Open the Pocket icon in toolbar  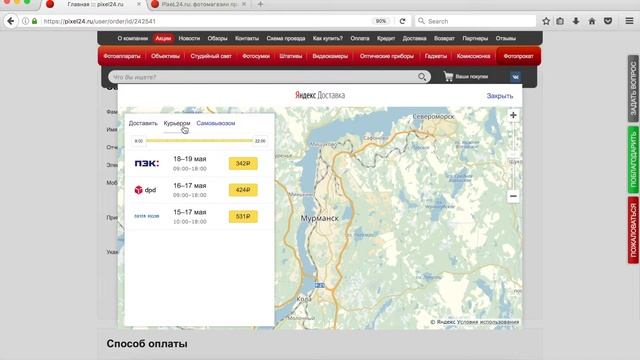tap(608, 21)
